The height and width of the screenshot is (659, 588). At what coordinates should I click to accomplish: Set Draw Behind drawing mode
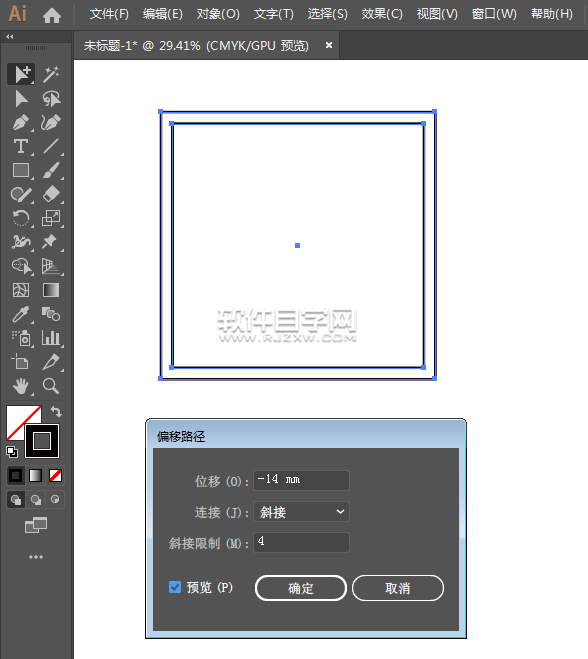[36, 499]
